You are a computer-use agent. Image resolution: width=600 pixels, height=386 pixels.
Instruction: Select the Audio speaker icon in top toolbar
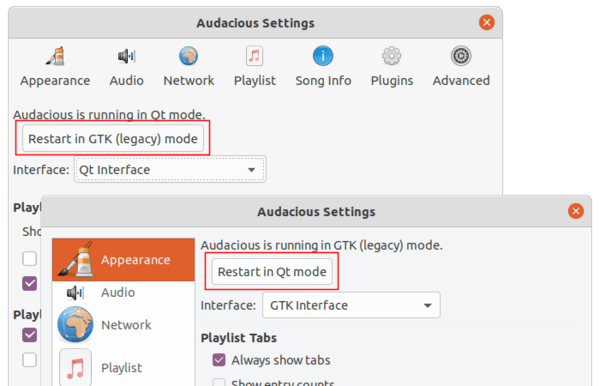[x=126, y=56]
